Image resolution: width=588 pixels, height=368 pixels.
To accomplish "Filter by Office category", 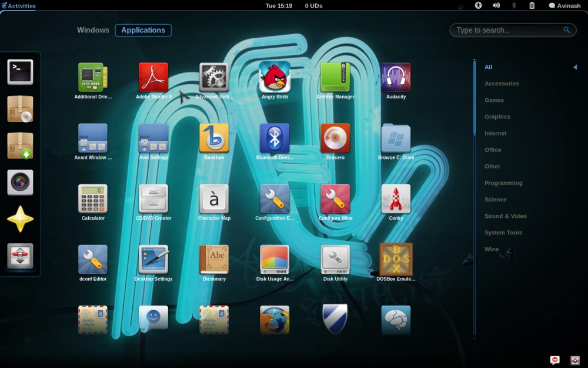I will 493,150.
